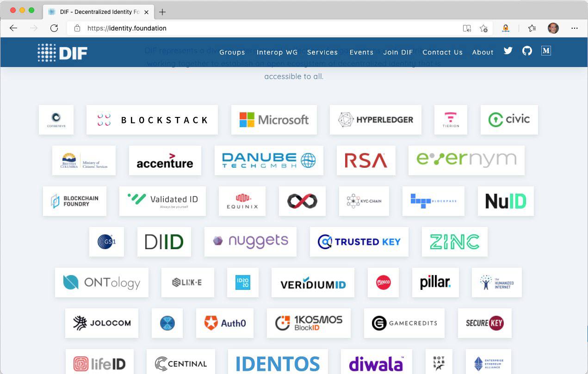Click the Evernym logo tile
The image size is (588, 374).
(x=466, y=160)
